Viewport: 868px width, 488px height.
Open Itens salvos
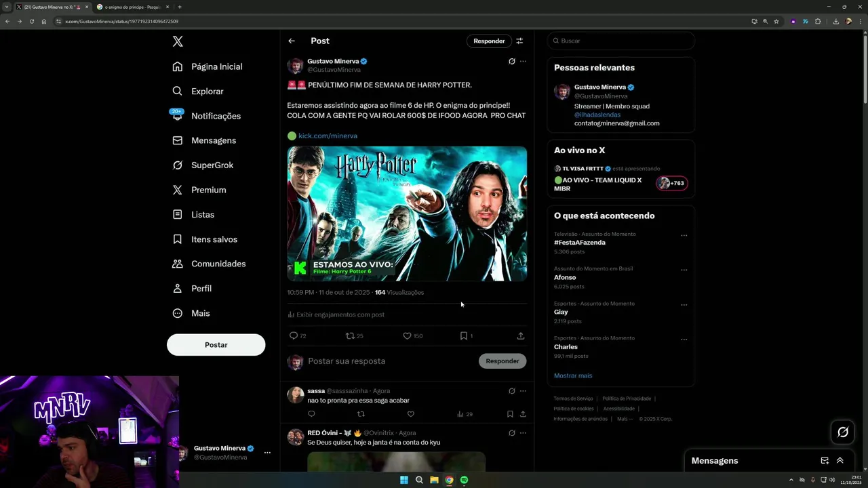pos(205,239)
